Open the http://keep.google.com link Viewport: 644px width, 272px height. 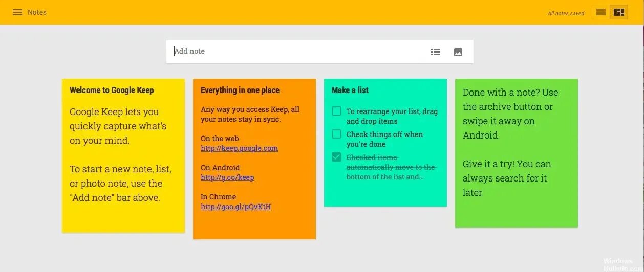pos(239,148)
